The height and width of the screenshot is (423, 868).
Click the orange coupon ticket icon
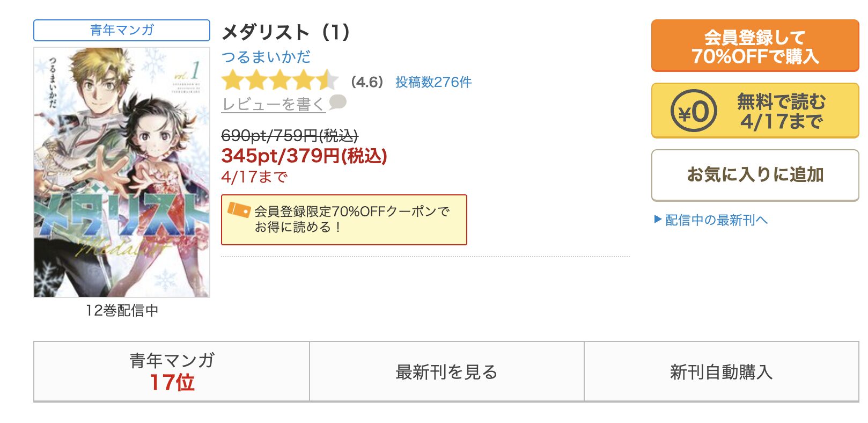(x=239, y=210)
